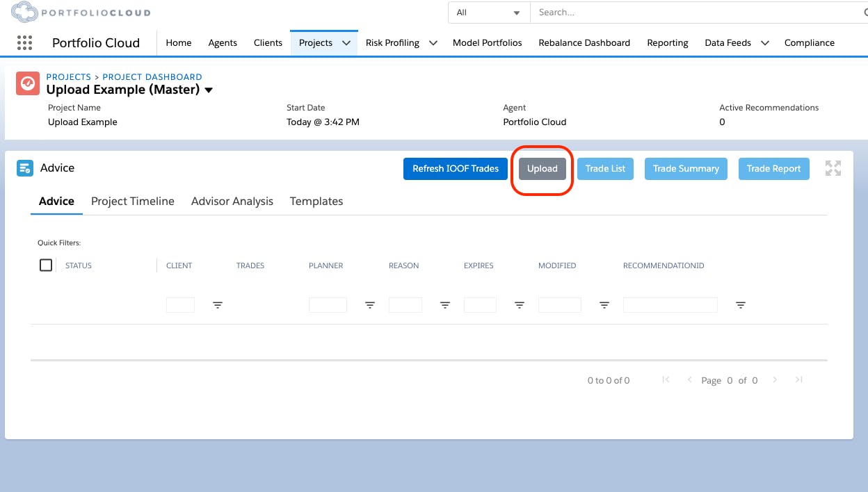Open the Agents navigation tab

pyautogui.click(x=223, y=42)
